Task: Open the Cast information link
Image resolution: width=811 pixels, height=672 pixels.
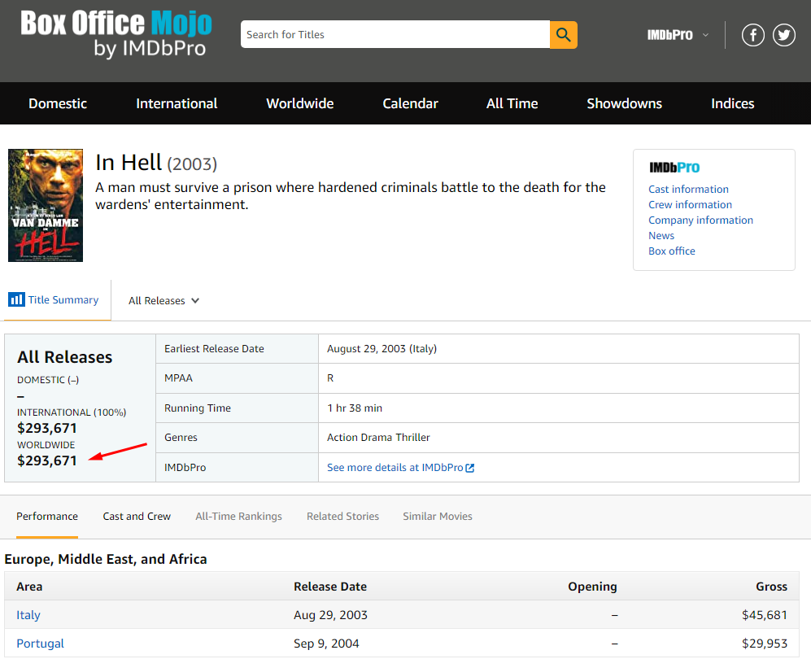Action: [x=688, y=190]
